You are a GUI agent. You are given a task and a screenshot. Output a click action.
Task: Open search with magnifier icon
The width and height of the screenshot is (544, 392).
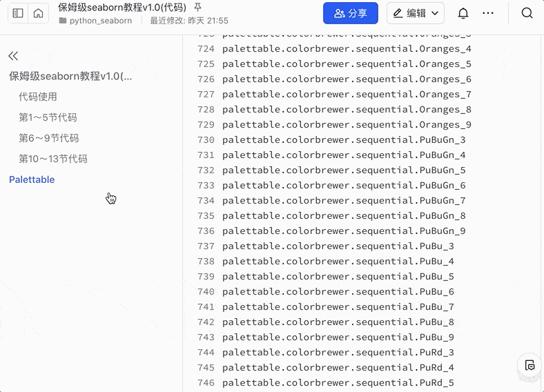(527, 13)
